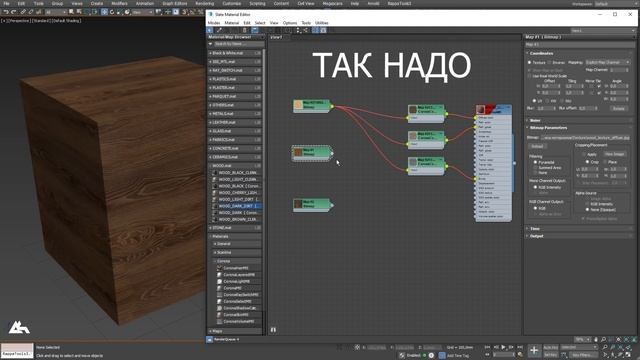Open the Mapping type dropdown
Viewport: 640px width, 360px height.
607,62
